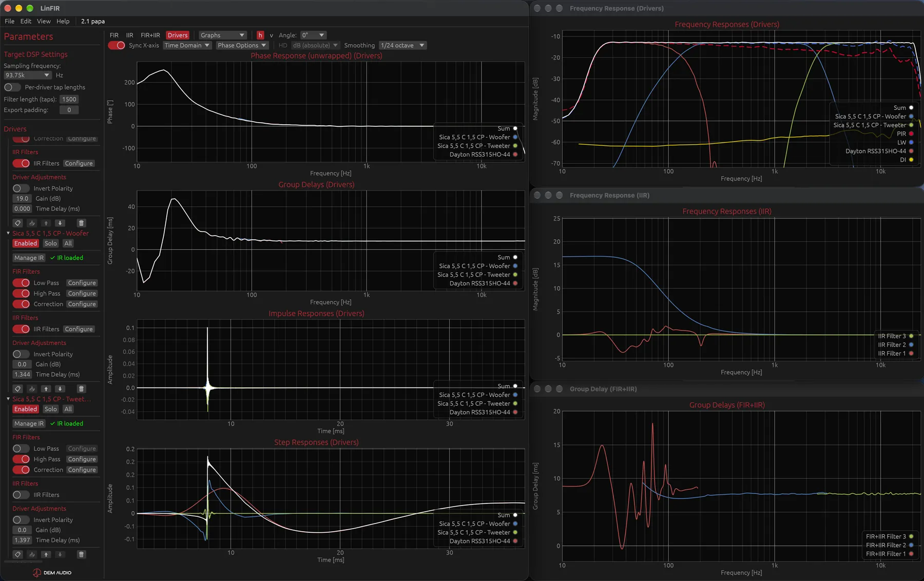Open the View menu

[44, 21]
